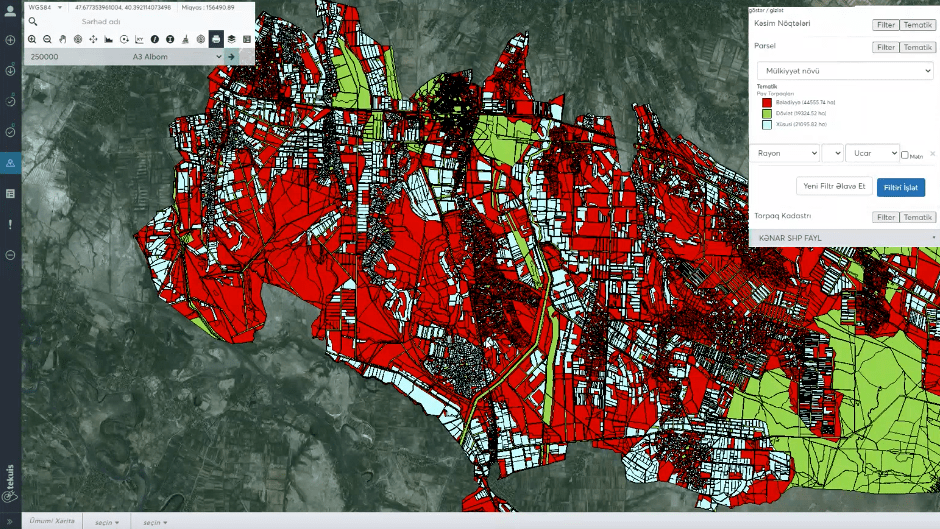Open the second seçin dropdown at bottom
The width and height of the screenshot is (940, 529).
pyautogui.click(x=155, y=522)
